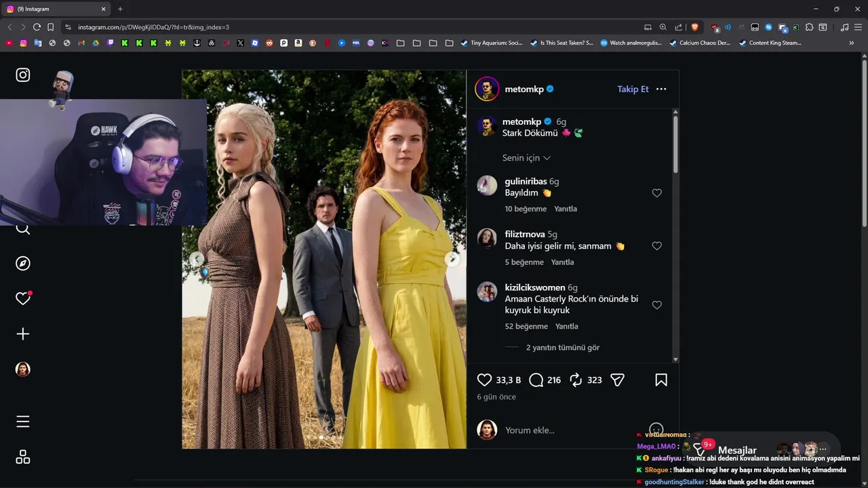The image size is (868, 488).
Task: Open the Twitch bookmark icon
Action: coord(111,43)
